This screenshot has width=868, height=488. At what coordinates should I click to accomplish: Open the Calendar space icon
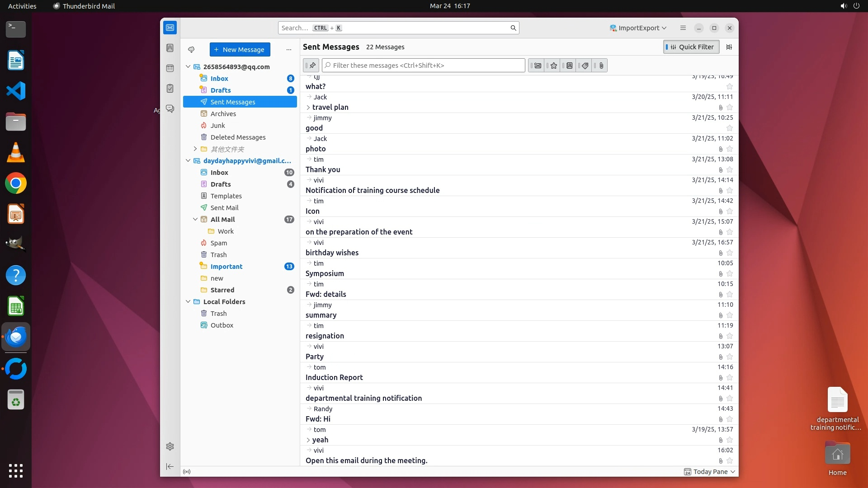[170, 68]
